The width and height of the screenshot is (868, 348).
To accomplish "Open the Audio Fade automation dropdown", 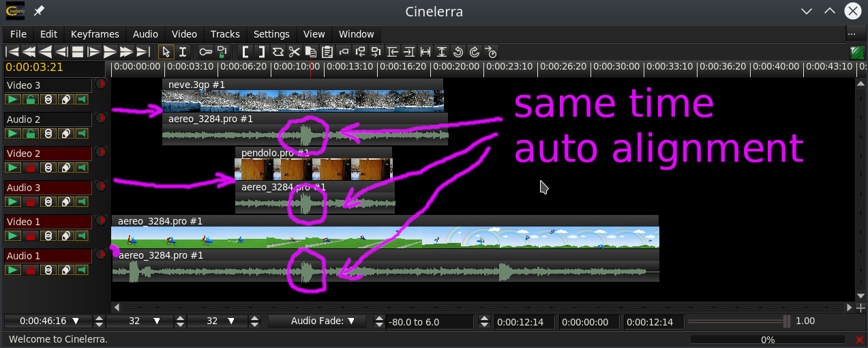I will tap(317, 321).
